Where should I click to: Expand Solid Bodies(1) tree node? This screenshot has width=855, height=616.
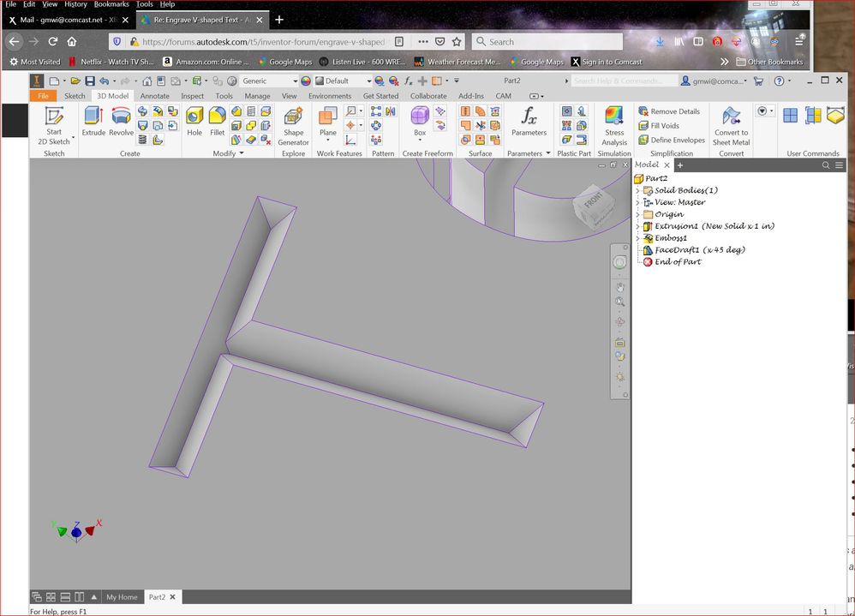pos(637,190)
